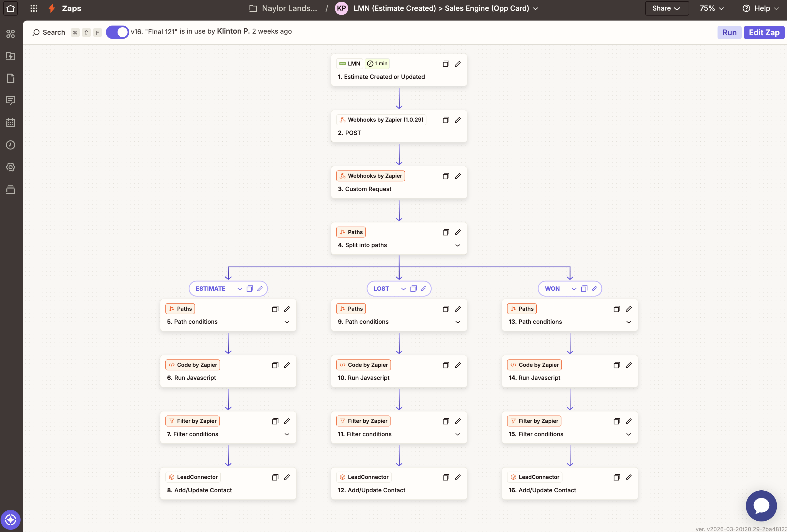Duplicate step 8 Add/Update Contact
The width and height of the screenshot is (787, 532).
click(x=275, y=478)
